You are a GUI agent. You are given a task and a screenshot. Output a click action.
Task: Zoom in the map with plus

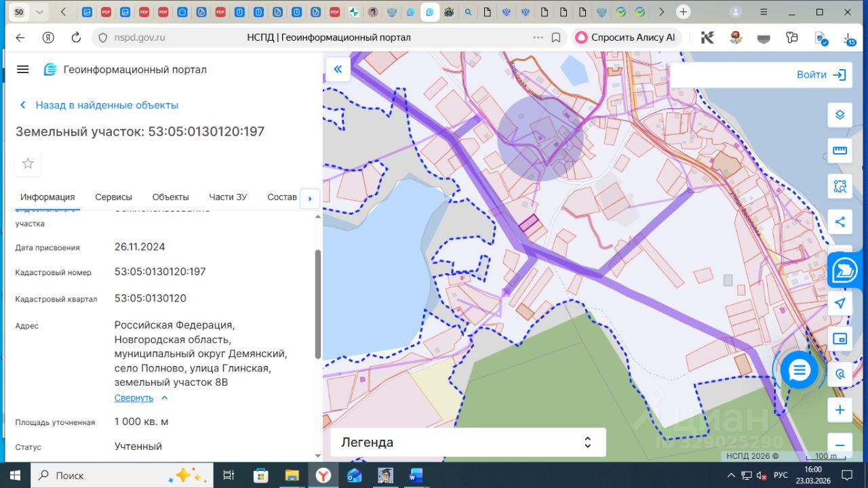(840, 410)
